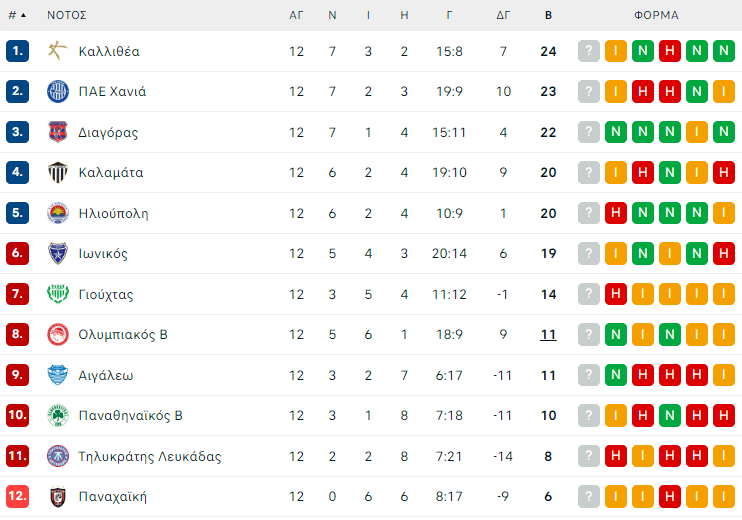The width and height of the screenshot is (742, 520).
Task: Click the ΦΟΡΜΑ column header
Action: 656,15
